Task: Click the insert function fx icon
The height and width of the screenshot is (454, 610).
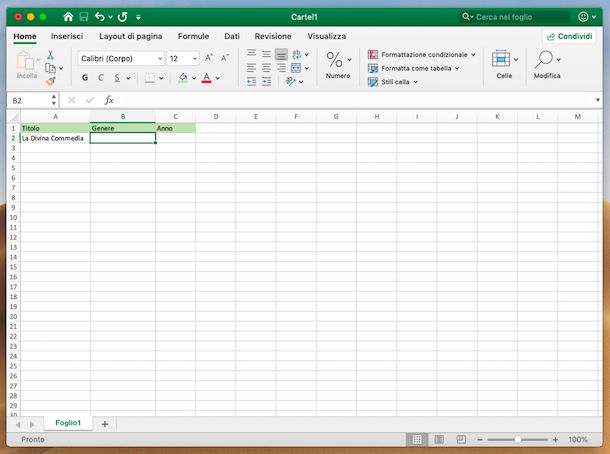Action: [x=109, y=100]
